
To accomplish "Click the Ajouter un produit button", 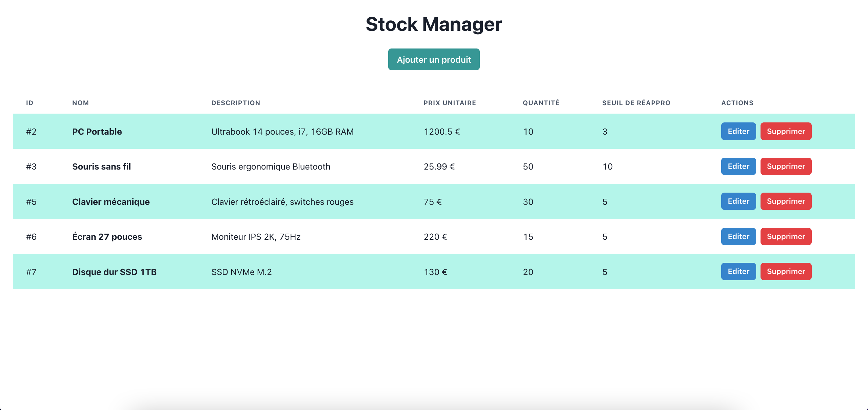I will [x=434, y=59].
